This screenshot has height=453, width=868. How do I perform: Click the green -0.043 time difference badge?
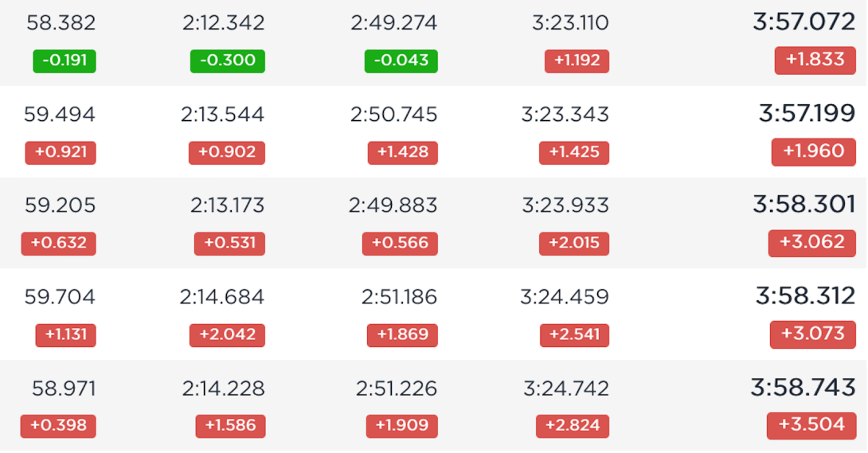tap(401, 61)
